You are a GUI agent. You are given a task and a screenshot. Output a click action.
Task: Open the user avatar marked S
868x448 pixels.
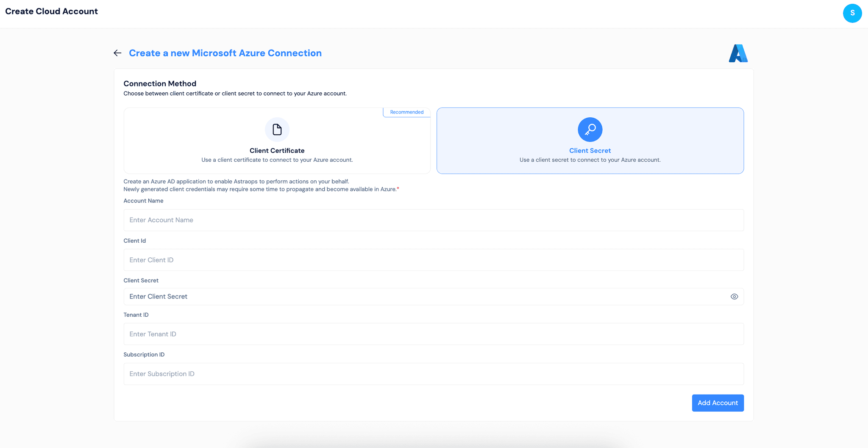coord(853,13)
